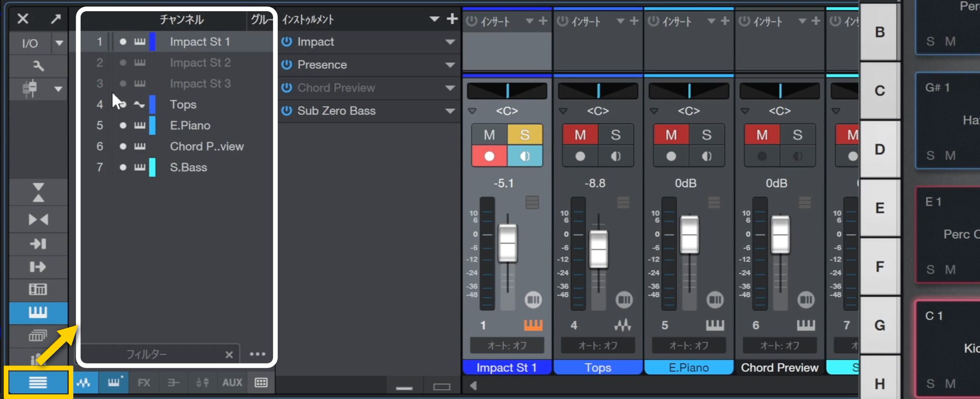The width and height of the screenshot is (980, 399).
Task: Open the I/O dropdown arrow
Action: tap(59, 43)
